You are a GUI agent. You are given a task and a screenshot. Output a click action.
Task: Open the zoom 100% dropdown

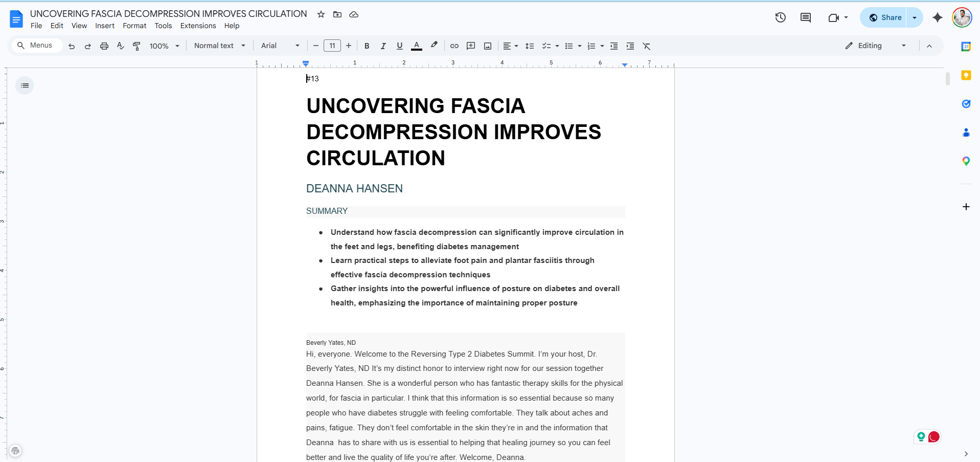click(x=164, y=46)
